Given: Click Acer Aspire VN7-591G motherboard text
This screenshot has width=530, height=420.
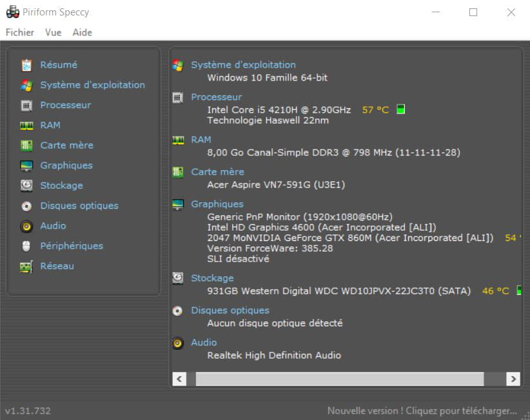Looking at the screenshot, I should pyautogui.click(x=276, y=185).
